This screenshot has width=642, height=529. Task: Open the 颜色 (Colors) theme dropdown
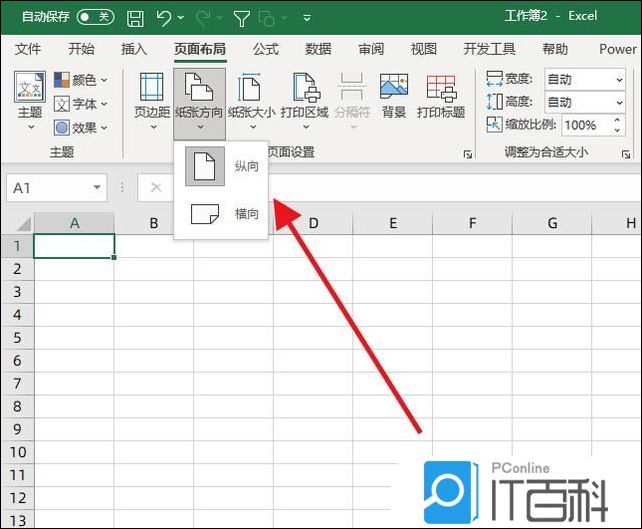[x=81, y=80]
